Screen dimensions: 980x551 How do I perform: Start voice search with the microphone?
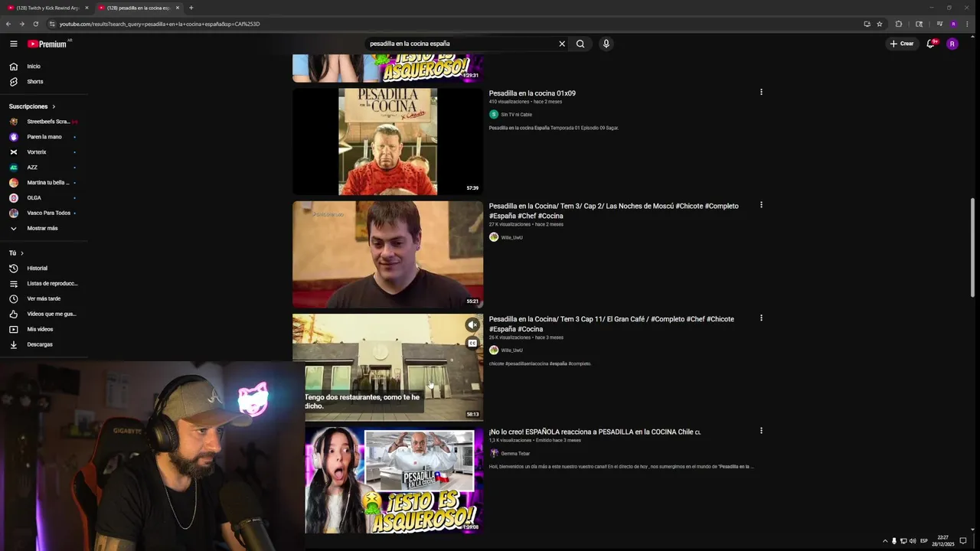tap(606, 44)
